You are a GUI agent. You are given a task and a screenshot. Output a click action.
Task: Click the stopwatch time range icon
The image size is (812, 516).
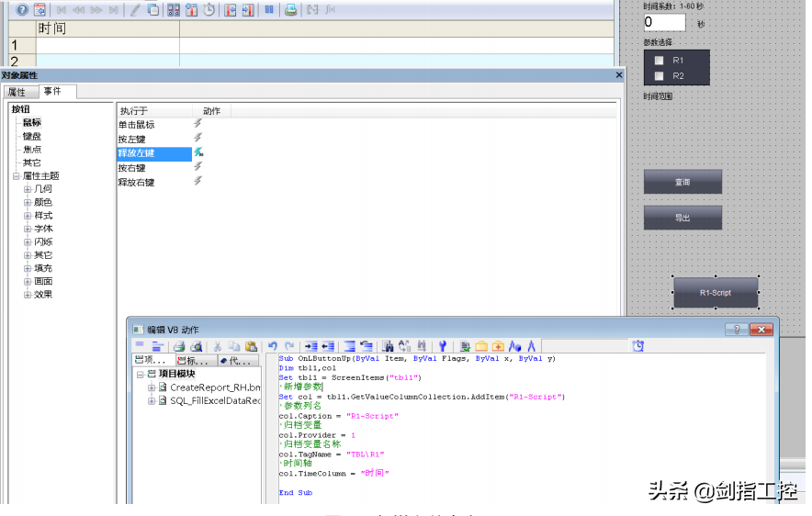point(210,10)
